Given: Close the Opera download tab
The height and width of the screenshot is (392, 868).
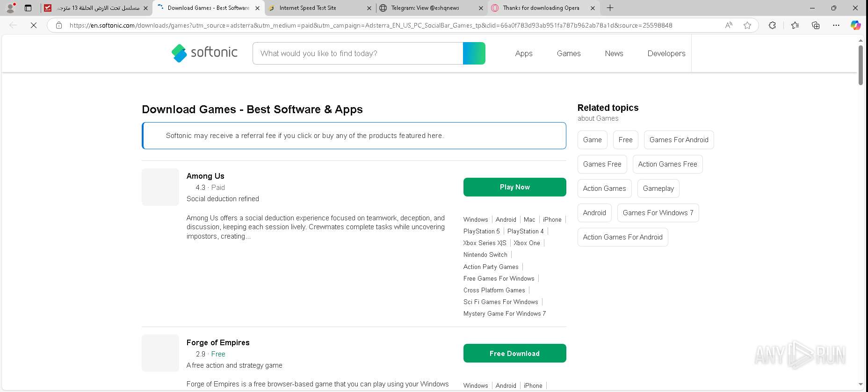Looking at the screenshot, I should coord(593,8).
